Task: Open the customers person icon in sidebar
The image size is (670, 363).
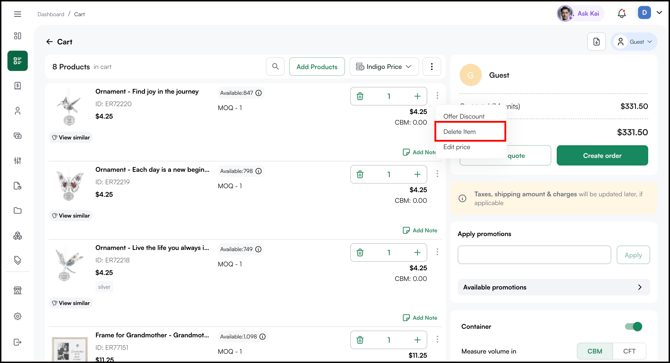Action: tap(18, 111)
